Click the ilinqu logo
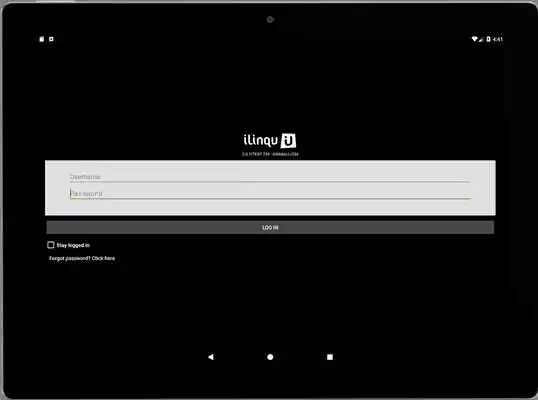The width and height of the screenshot is (538, 400). click(270, 141)
